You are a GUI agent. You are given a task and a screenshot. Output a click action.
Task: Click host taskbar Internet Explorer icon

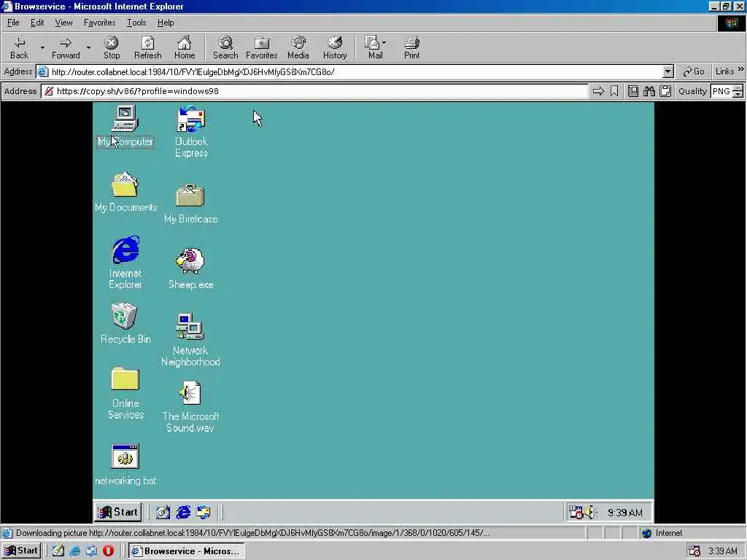(x=75, y=551)
